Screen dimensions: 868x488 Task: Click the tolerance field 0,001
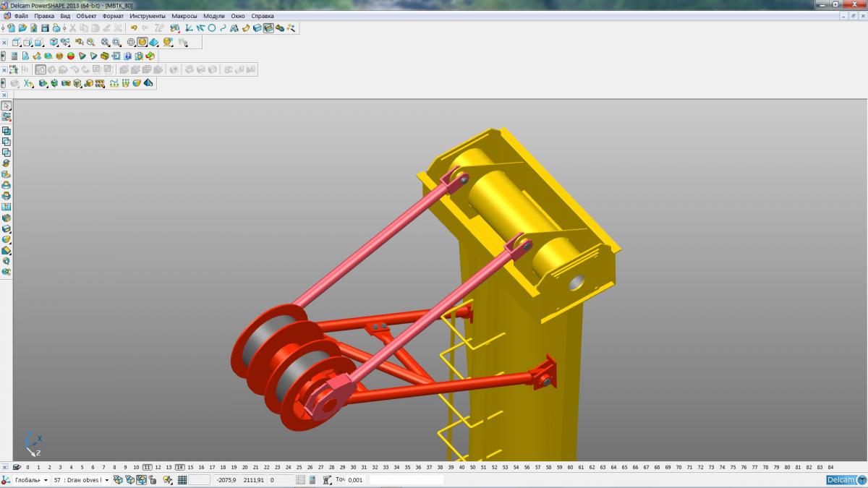click(359, 480)
